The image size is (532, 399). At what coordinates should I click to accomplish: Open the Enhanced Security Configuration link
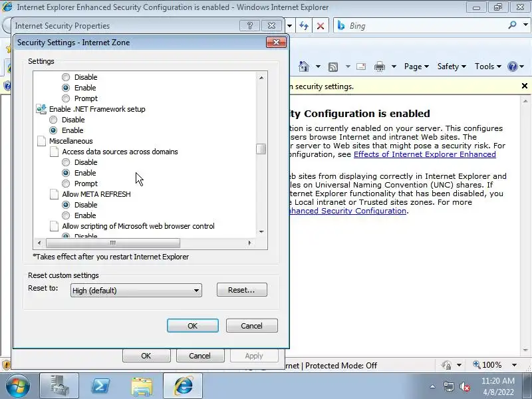(348, 211)
